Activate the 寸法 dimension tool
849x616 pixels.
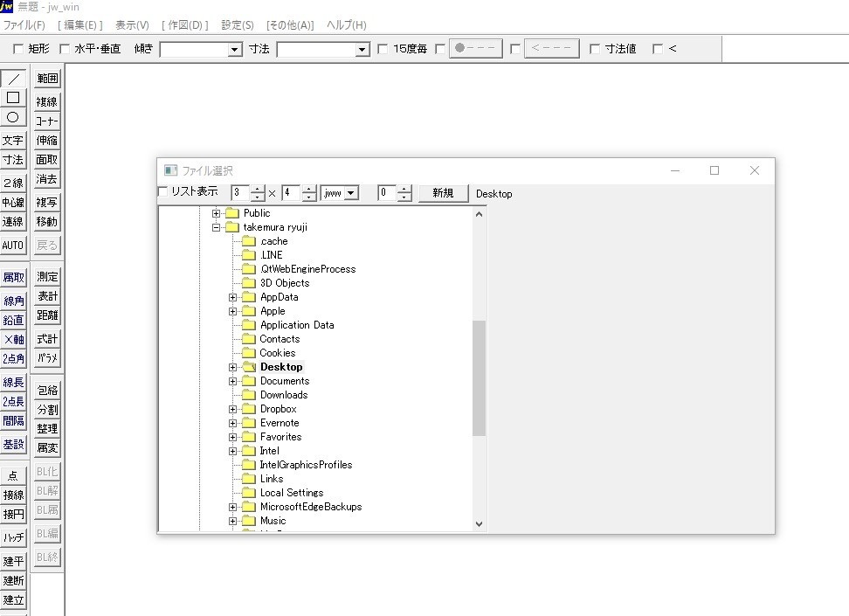(13, 160)
